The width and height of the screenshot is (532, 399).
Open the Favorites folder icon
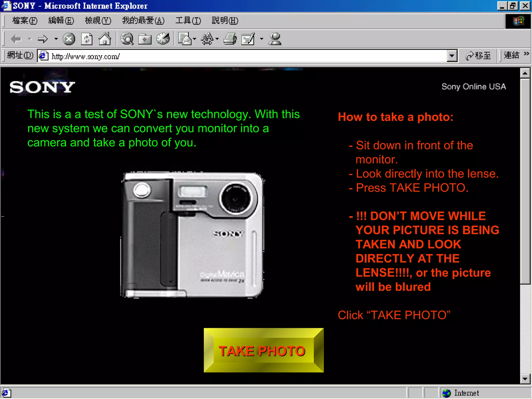point(145,39)
